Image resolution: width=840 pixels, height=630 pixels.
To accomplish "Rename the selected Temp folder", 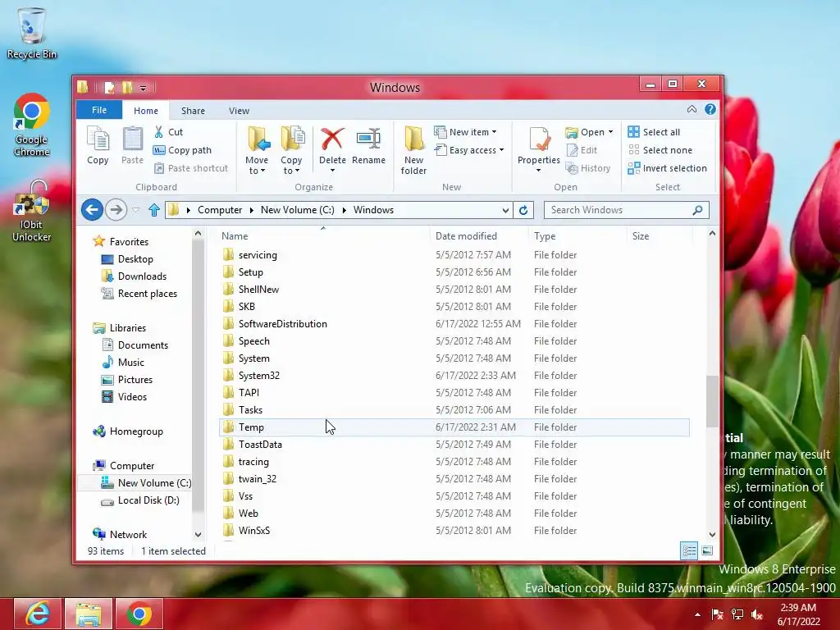I will pyautogui.click(x=368, y=146).
